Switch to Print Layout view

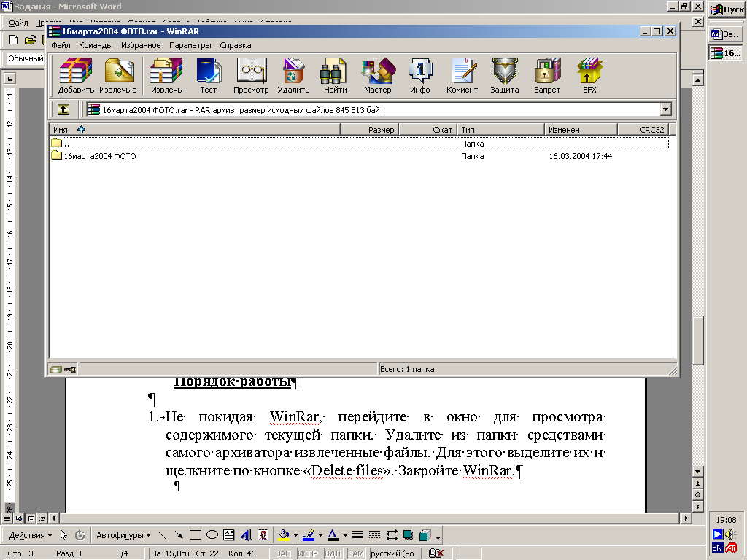pos(31,518)
